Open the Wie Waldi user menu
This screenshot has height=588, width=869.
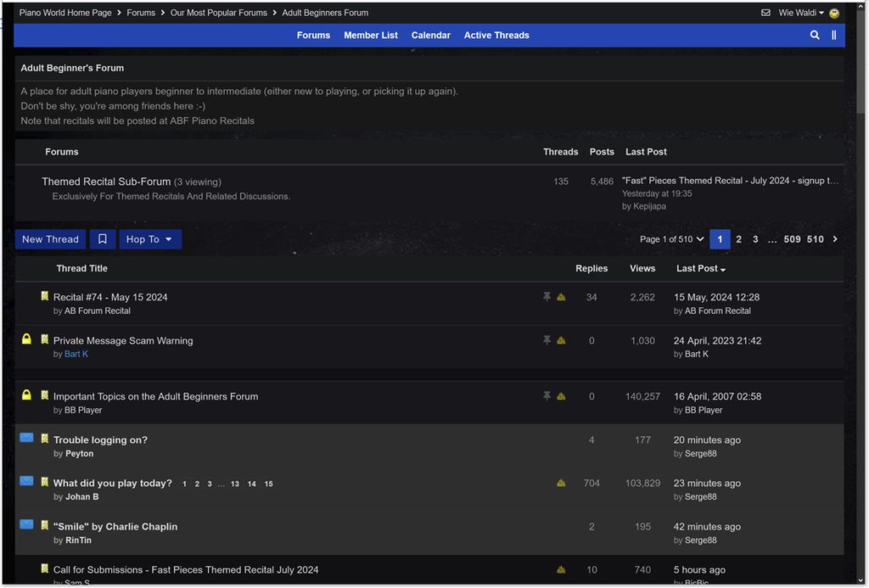point(801,13)
